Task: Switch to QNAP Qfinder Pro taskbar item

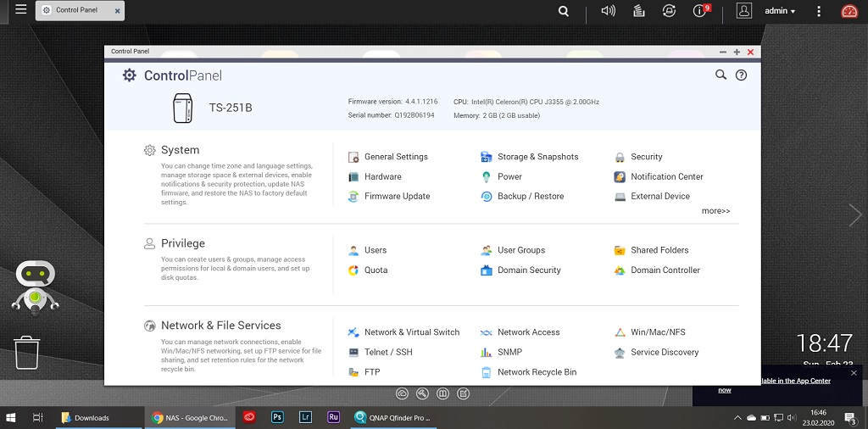Action: tap(394, 418)
